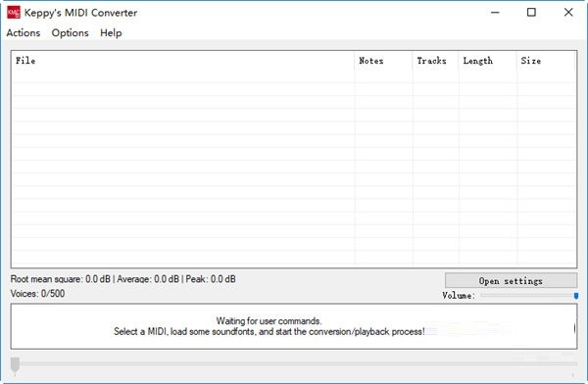The height and width of the screenshot is (384, 588).
Task: Sort list by Notes column header
Action: point(383,61)
